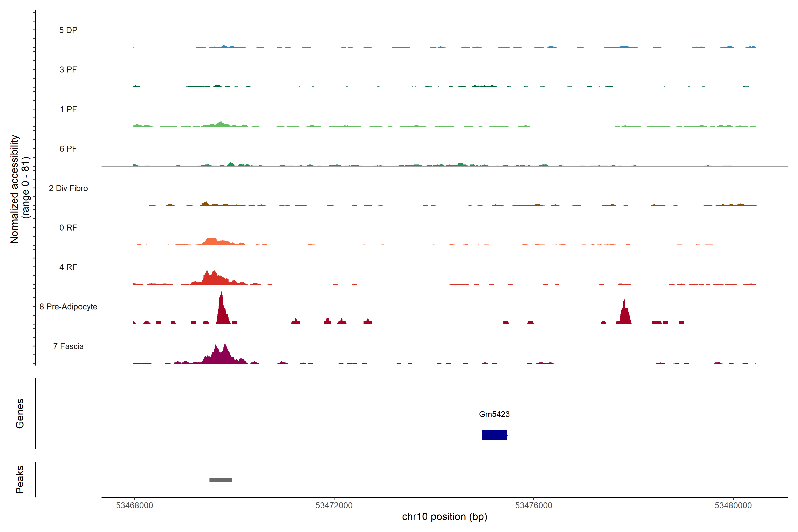Click the second Pre-Adipocyte peak near 53478000
The height and width of the screenshot is (532, 798).
coord(624,314)
